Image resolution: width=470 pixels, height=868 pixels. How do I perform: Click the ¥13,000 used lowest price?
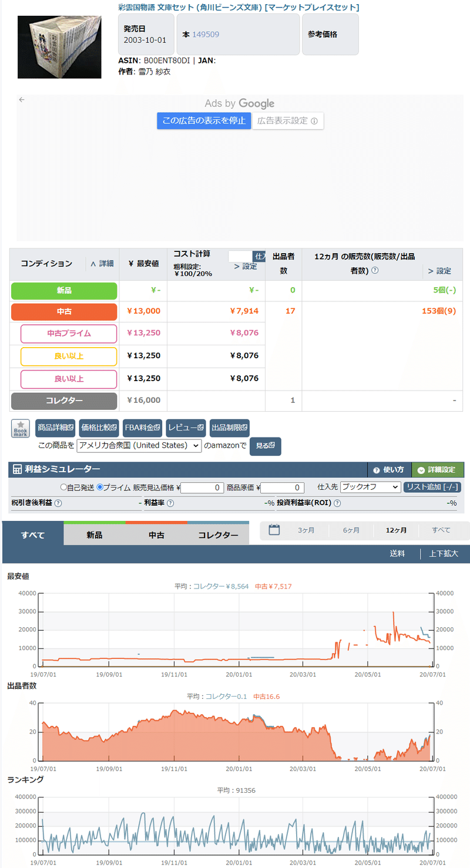[x=143, y=311]
